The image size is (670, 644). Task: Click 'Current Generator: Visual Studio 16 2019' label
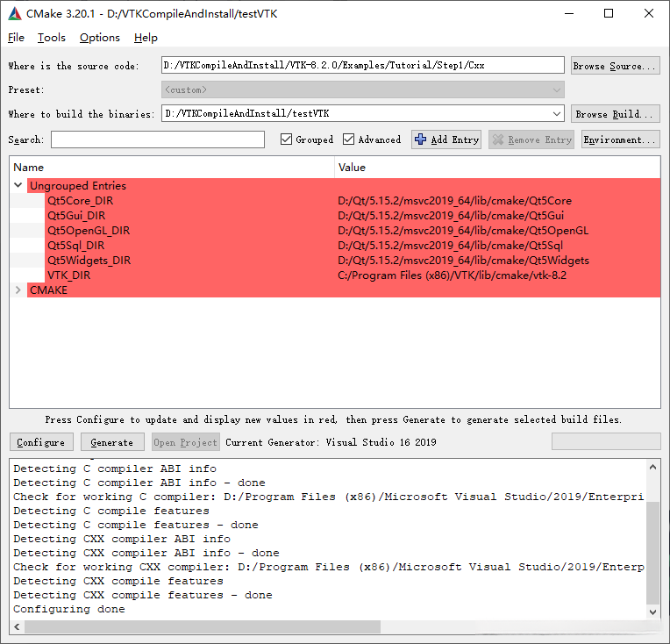(331, 442)
